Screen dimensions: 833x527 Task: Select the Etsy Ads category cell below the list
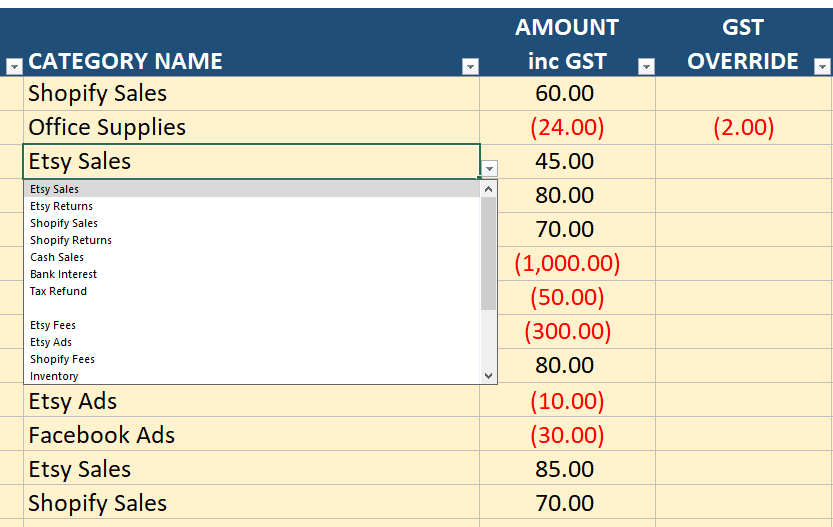click(251, 401)
